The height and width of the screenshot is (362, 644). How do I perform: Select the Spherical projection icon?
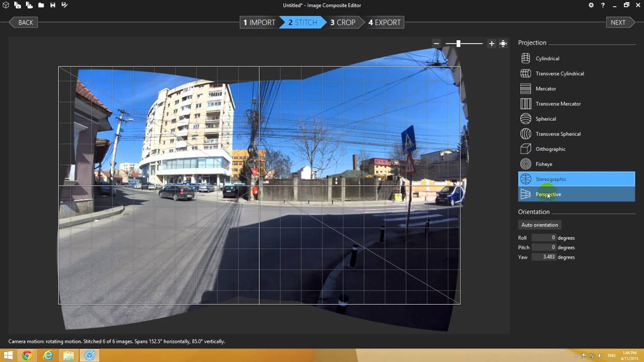pyautogui.click(x=526, y=119)
